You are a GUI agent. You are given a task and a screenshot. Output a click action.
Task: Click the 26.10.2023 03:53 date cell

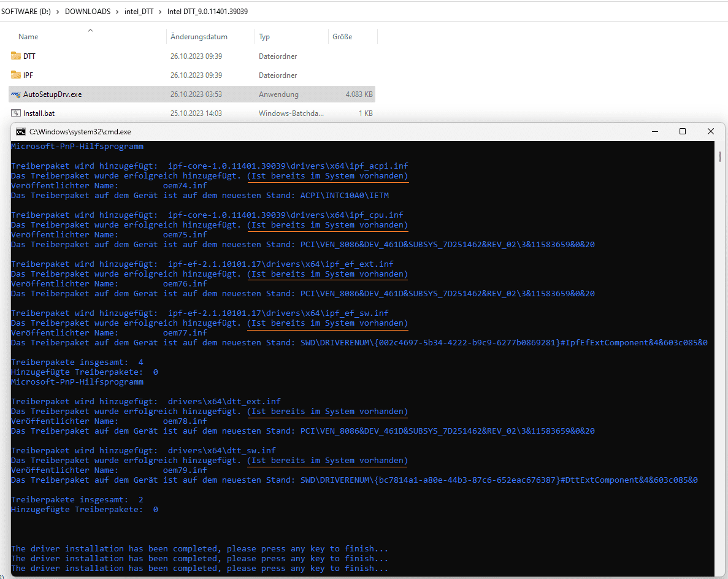(x=196, y=94)
